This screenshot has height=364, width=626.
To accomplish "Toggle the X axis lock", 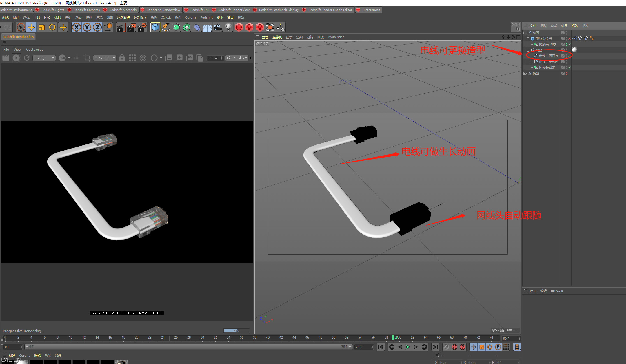I will click(77, 28).
